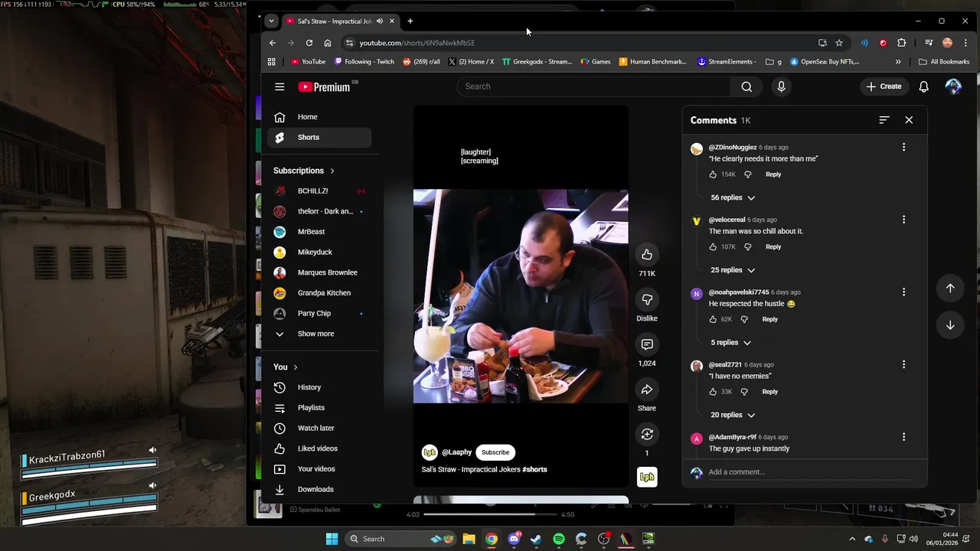The height and width of the screenshot is (551, 980).
Task: Seek in background music player progress bar
Action: (x=491, y=514)
